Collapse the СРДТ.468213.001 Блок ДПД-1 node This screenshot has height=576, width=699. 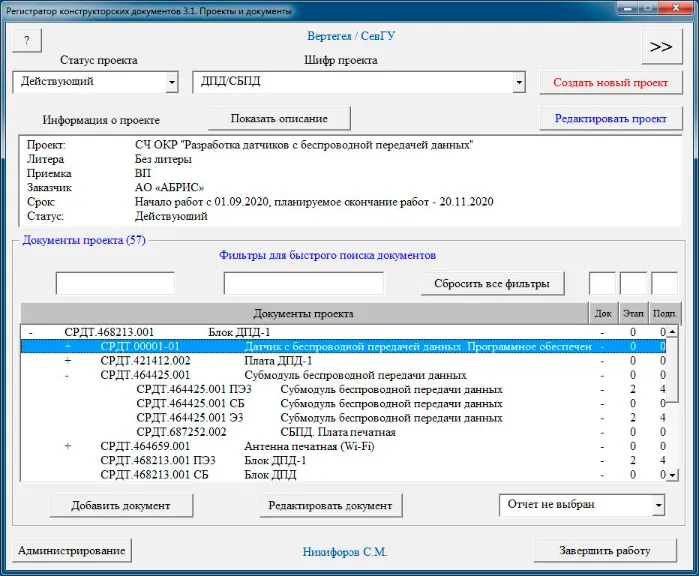(x=31, y=332)
